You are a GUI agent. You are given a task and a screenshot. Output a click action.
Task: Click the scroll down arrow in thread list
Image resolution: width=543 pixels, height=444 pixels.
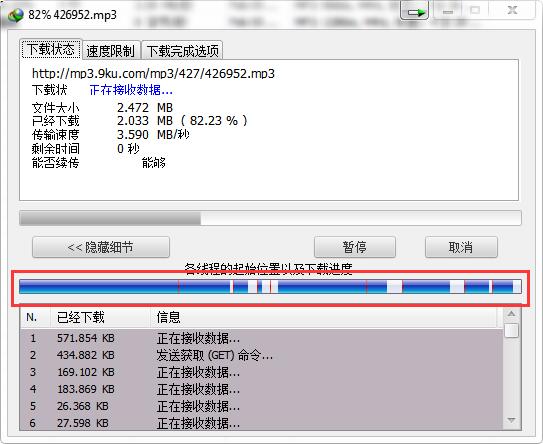point(511,420)
